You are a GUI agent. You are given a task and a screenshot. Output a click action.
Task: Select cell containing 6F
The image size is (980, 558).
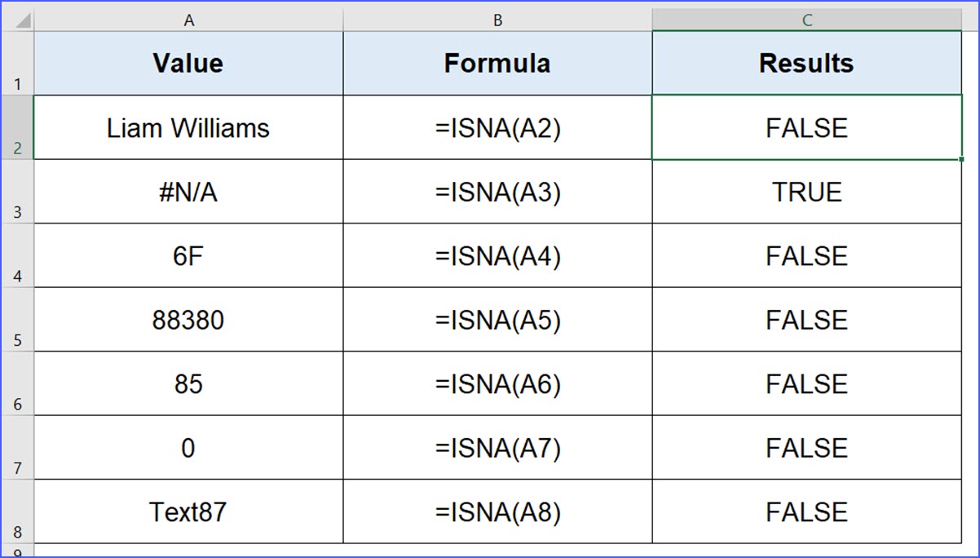pos(188,255)
